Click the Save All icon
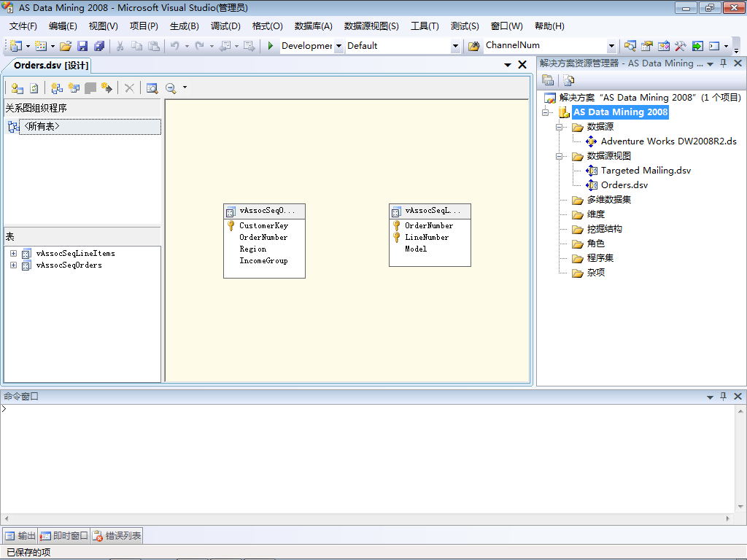This screenshot has height=560, width=747. pos(99,46)
